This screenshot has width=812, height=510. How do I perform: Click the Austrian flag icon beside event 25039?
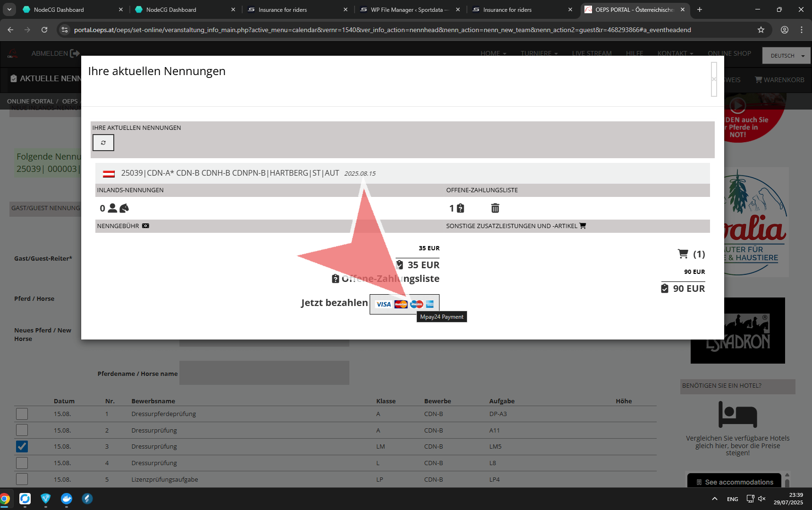click(x=109, y=174)
